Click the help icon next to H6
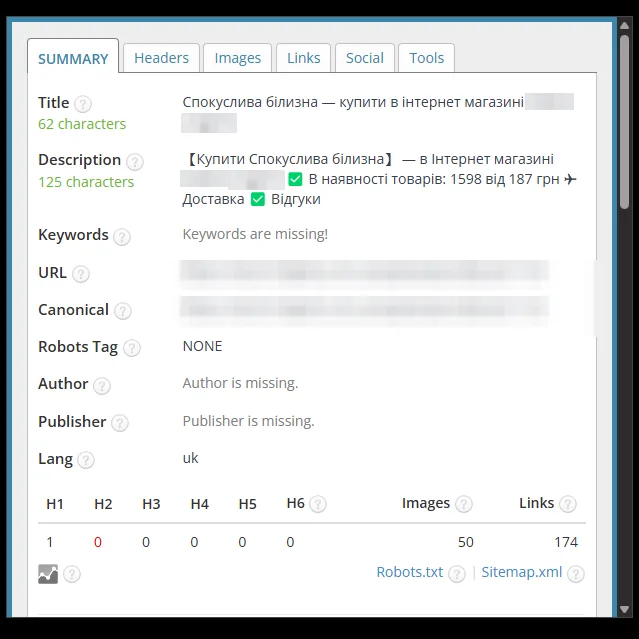Image resolution: width=639 pixels, height=639 pixels. 318,504
